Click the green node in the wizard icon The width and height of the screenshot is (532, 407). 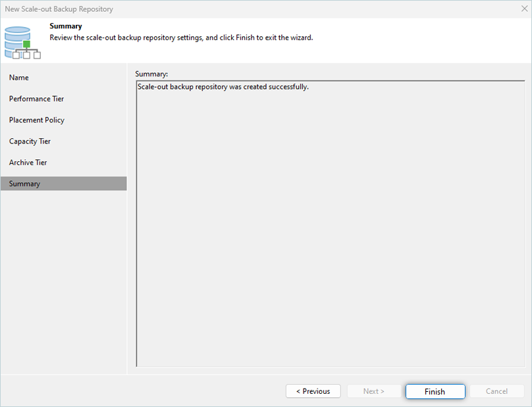[x=27, y=44]
